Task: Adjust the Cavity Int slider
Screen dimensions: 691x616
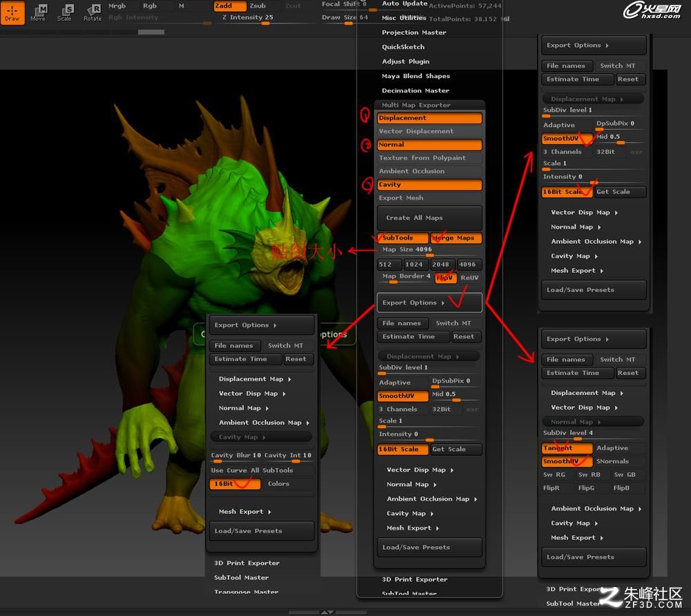Action: (289, 456)
